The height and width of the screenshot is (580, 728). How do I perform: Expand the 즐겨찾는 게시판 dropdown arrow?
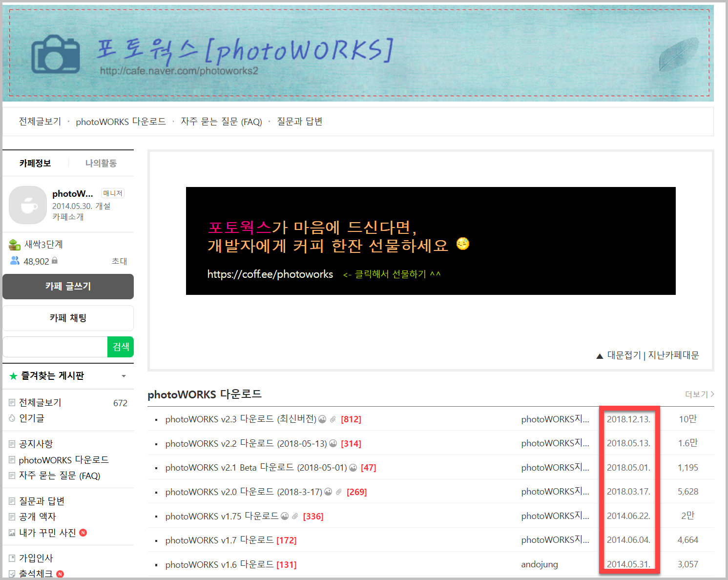coord(124,376)
